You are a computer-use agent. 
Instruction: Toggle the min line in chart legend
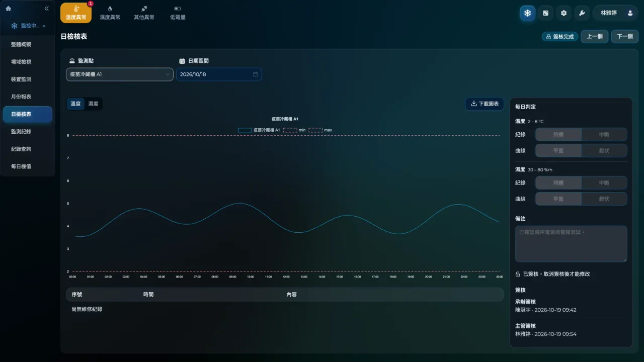294,130
